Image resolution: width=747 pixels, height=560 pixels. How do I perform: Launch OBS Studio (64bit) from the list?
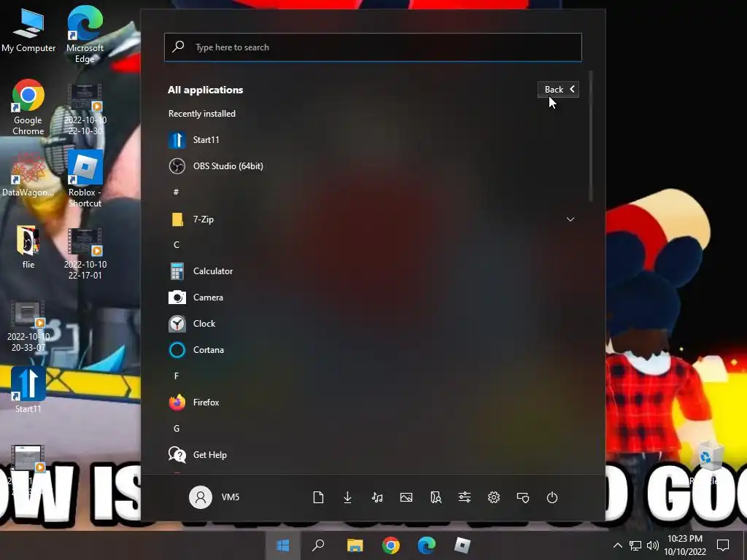coord(371,166)
